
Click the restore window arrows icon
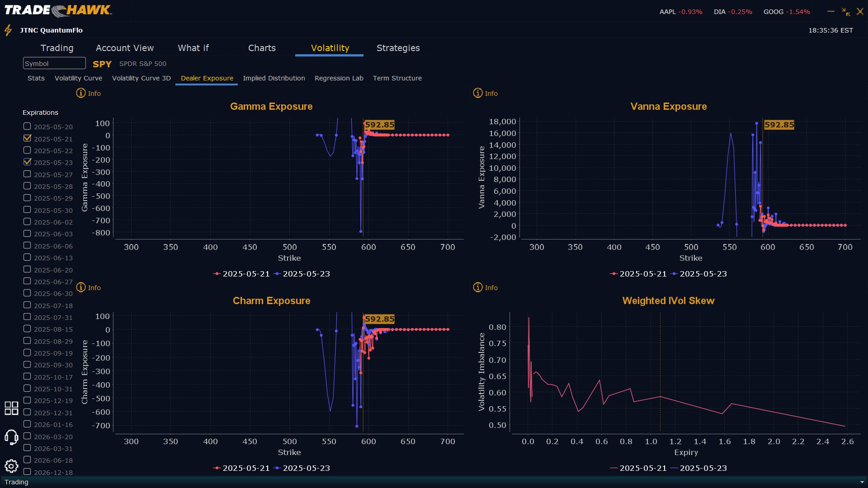tap(845, 12)
